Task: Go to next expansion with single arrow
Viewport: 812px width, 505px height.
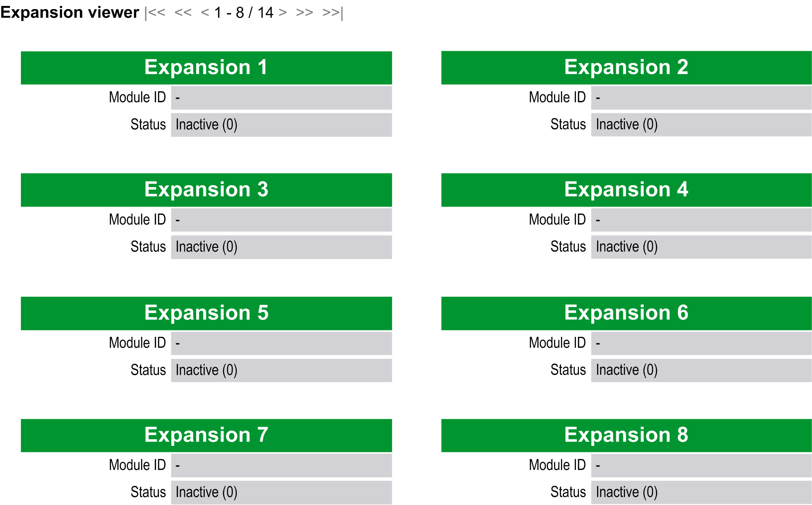Action: 283,13
